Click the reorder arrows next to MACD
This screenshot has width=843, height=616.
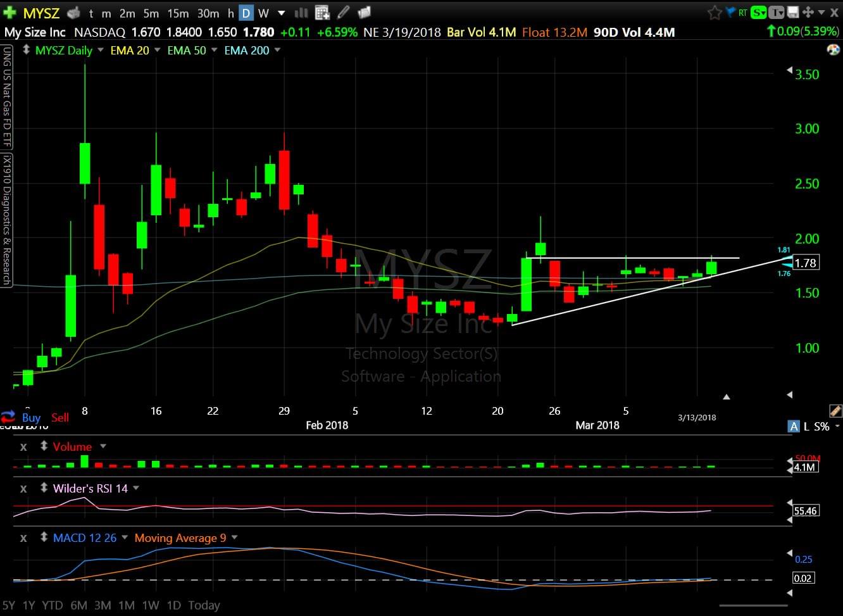pos(44,537)
